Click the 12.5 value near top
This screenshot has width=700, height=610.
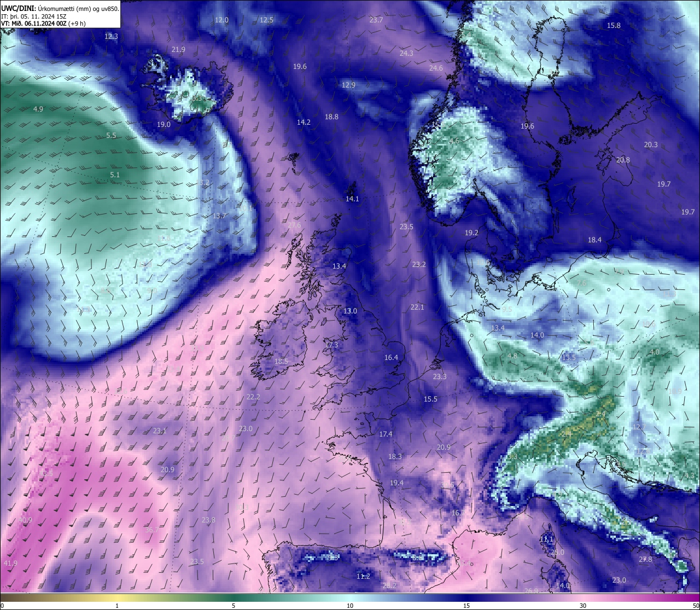click(x=266, y=20)
